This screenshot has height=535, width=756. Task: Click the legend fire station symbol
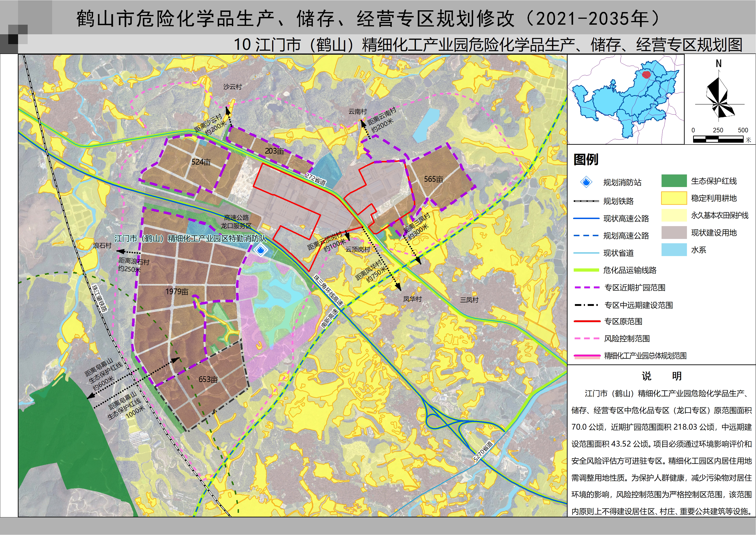pyautogui.click(x=586, y=182)
